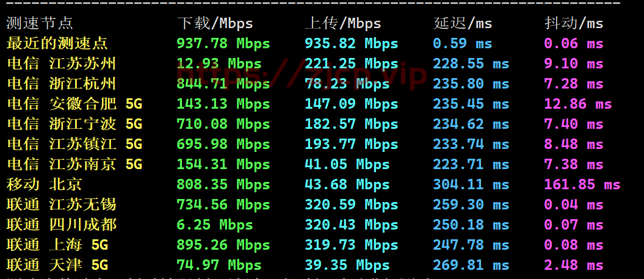Click upload value 182.57 Mbps
Screen dimensions: 644x279
coord(352,124)
